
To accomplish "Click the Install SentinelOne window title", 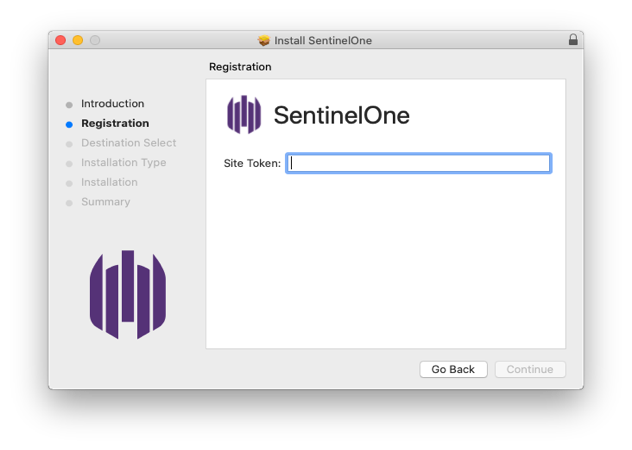I will click(323, 40).
